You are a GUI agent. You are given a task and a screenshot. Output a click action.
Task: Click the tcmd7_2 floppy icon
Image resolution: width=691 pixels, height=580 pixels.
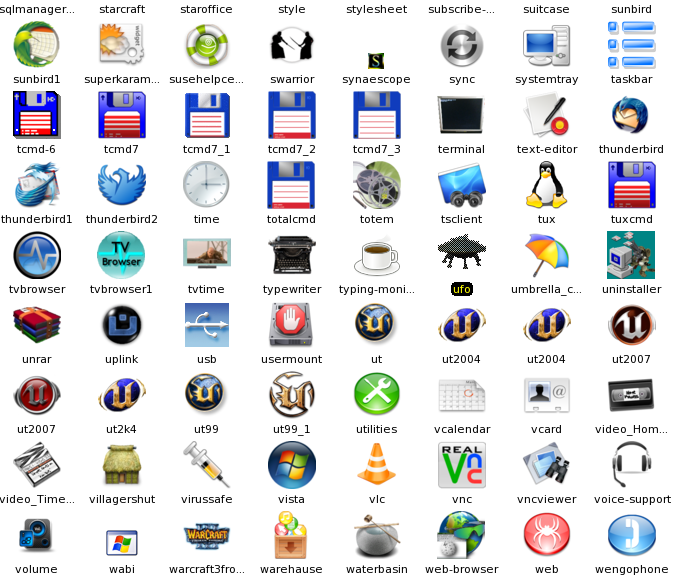click(292, 115)
